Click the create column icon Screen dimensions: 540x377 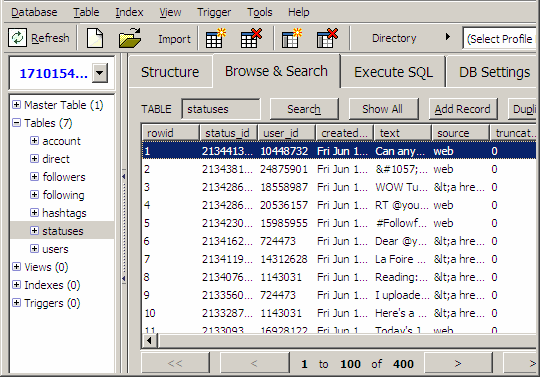(x=291, y=38)
